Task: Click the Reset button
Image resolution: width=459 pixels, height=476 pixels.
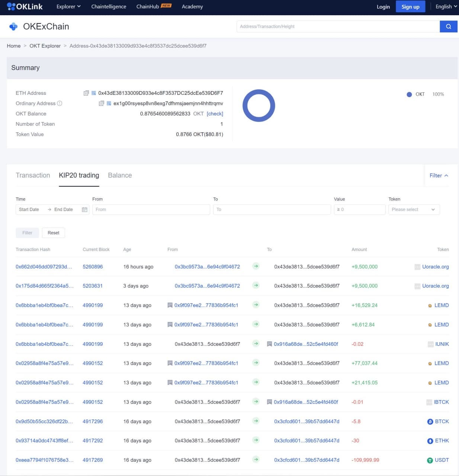Action: 54,233
